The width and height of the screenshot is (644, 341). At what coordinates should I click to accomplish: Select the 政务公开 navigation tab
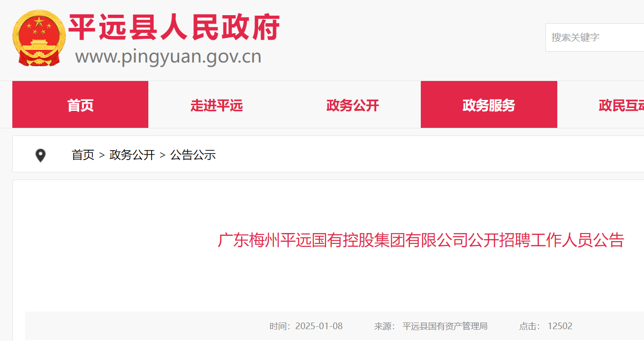[353, 105]
